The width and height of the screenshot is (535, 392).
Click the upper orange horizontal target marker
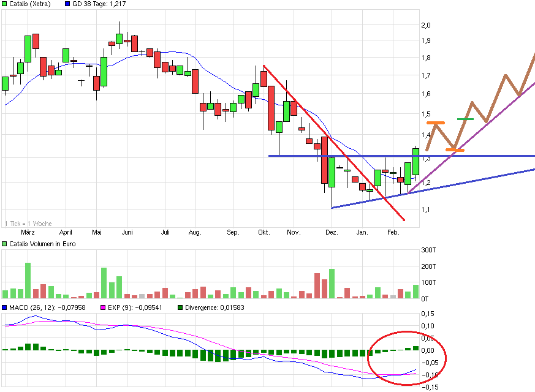(x=436, y=123)
